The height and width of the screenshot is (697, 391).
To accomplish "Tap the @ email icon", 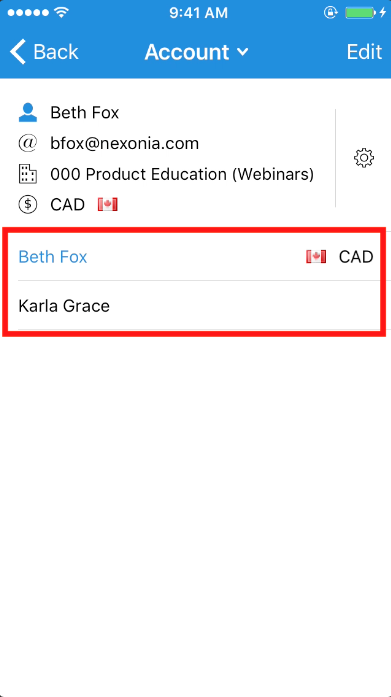I will tap(28, 143).
